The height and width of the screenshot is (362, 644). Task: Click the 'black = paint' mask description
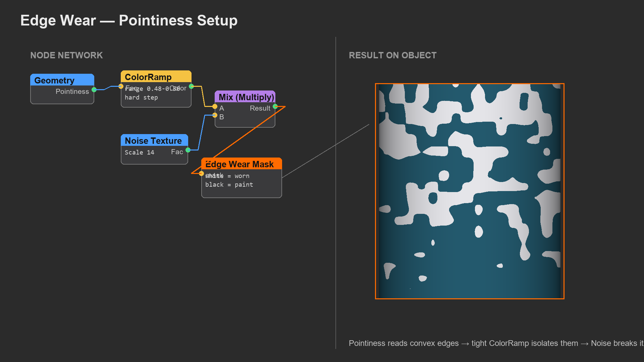tap(229, 185)
